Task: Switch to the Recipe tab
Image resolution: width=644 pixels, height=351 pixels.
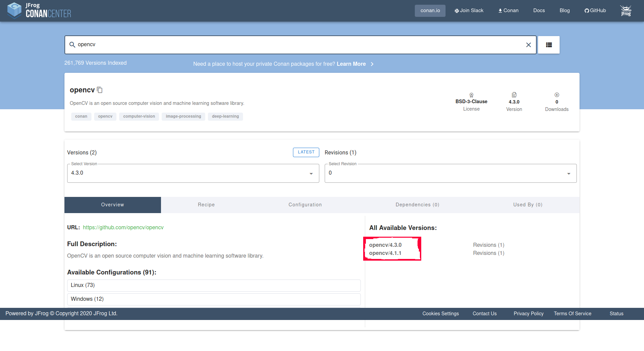Action: (x=206, y=205)
